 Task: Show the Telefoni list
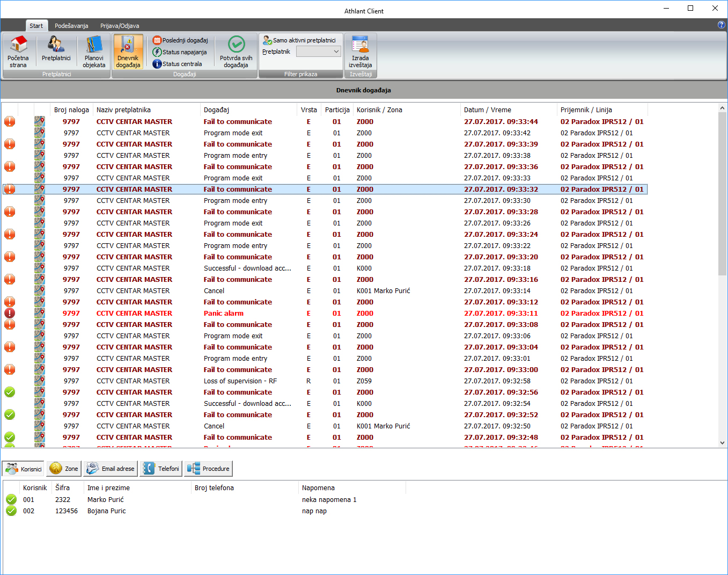click(161, 469)
